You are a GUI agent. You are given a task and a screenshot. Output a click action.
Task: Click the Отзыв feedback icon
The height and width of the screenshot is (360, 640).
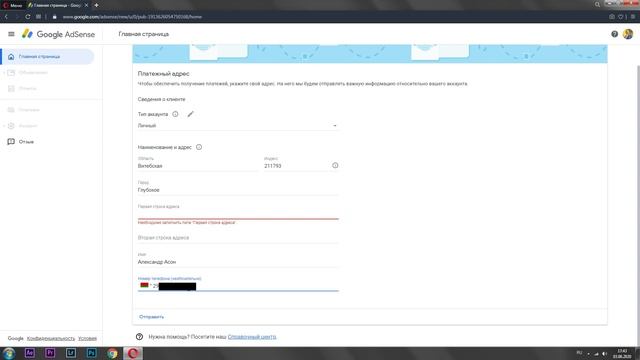(x=11, y=142)
